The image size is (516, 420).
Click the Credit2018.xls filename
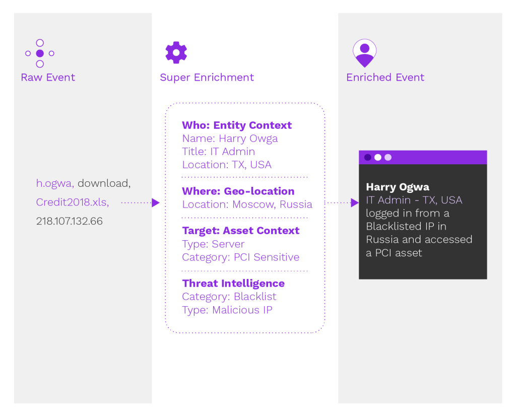(73, 202)
